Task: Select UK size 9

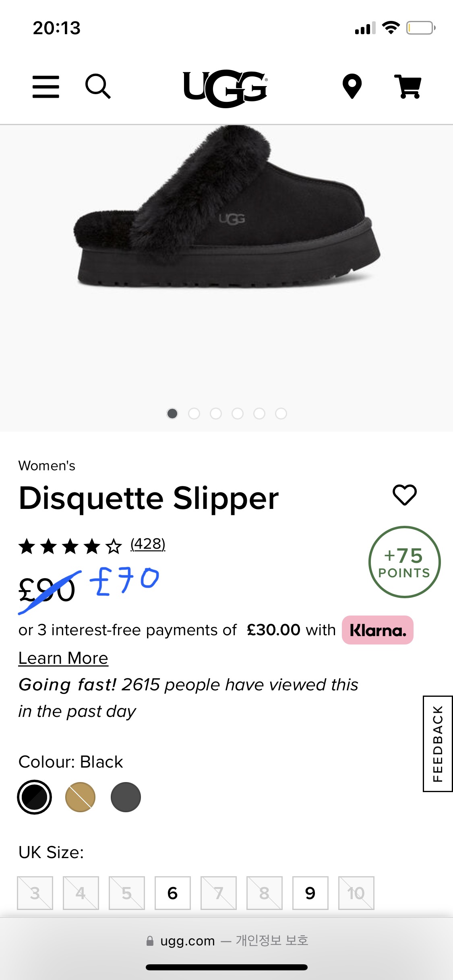Action: point(310,893)
